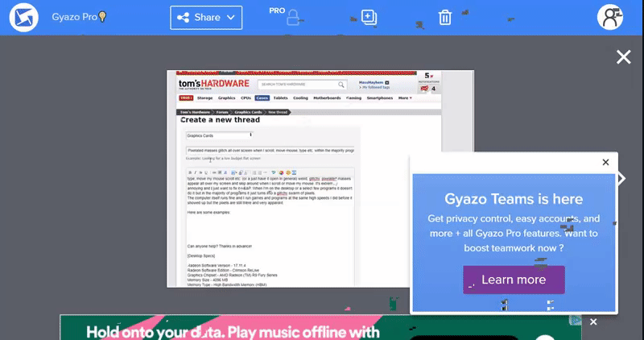Open the user account avatar menu
Viewport: 644px width, 340px height.
(x=610, y=17)
